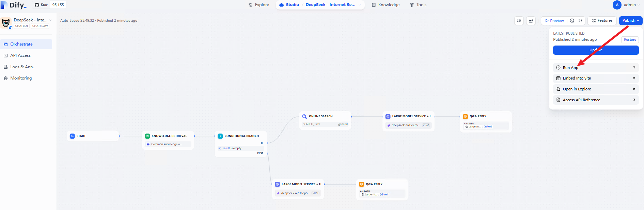Click the Run App play icon
The width and height of the screenshot is (644, 210).
point(558,68)
